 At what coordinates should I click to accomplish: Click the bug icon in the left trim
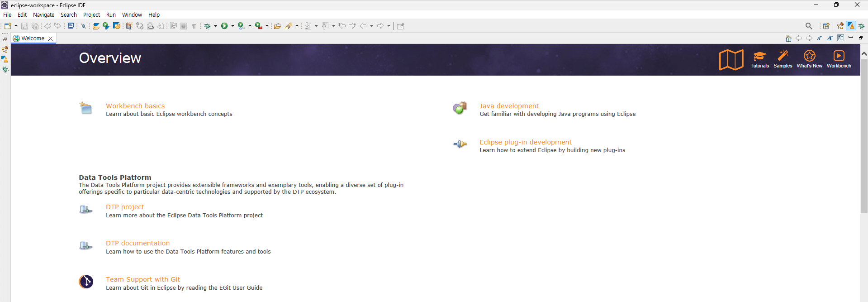pos(5,69)
